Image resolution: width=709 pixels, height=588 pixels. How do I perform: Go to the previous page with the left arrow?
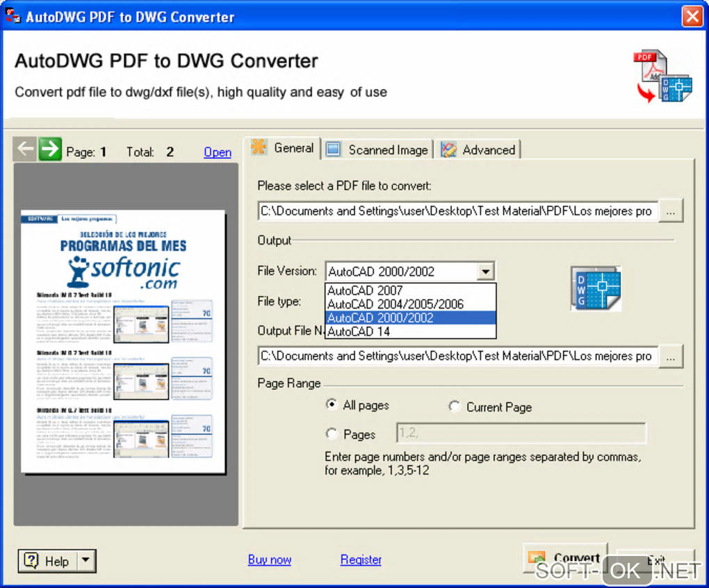coord(24,149)
